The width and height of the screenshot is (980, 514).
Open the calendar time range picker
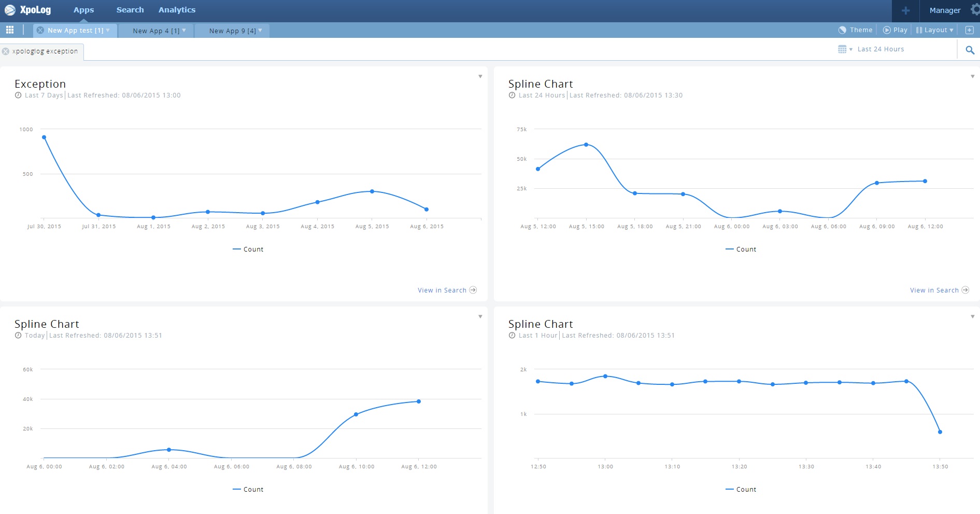tap(844, 49)
